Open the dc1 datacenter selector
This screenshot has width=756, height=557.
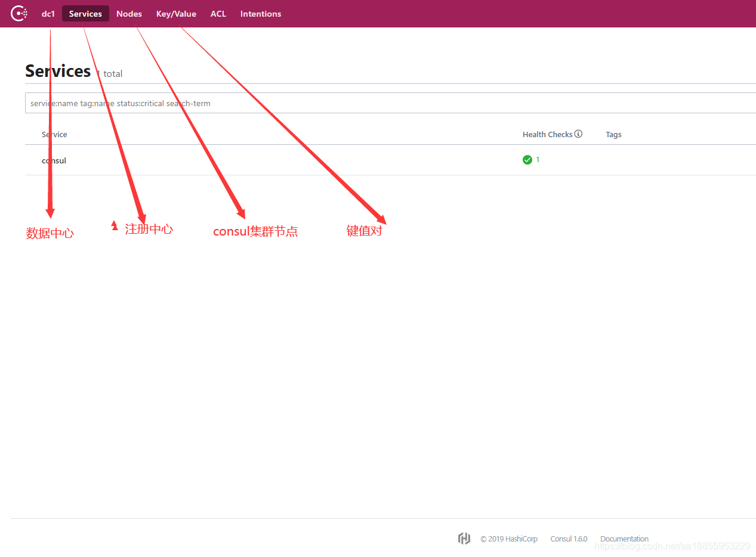(x=48, y=14)
